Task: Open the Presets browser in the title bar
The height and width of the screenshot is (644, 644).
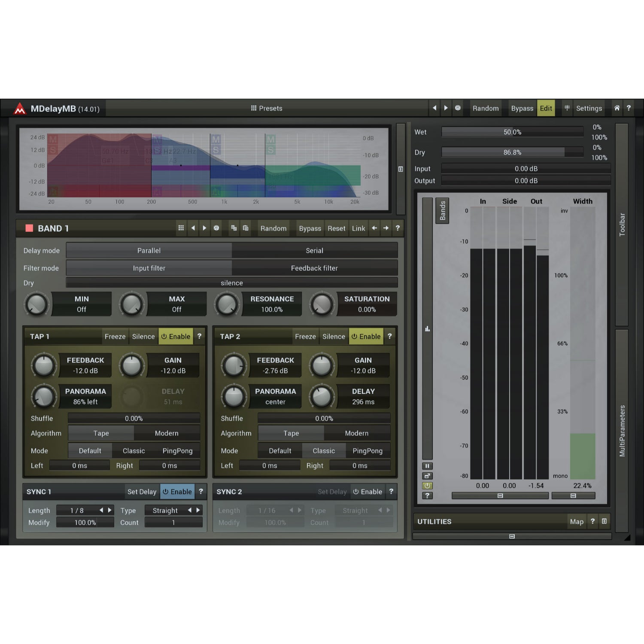Action: 267,108
